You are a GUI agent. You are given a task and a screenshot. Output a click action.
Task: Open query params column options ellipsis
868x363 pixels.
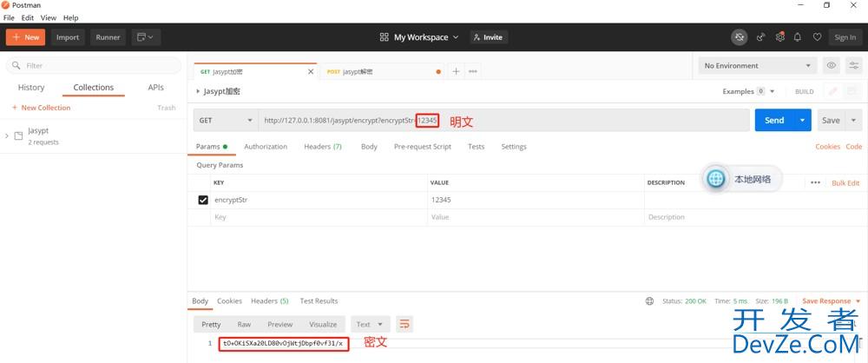(815, 182)
